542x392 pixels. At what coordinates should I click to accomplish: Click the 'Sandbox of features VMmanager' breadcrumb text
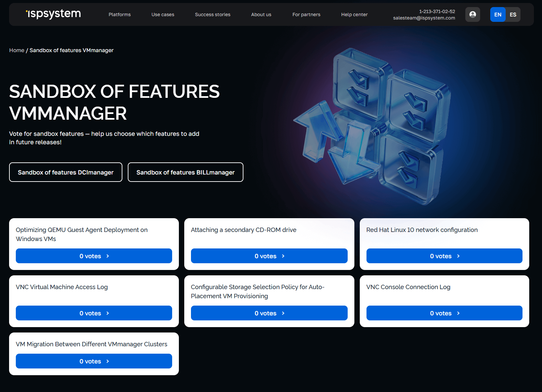(x=72, y=50)
